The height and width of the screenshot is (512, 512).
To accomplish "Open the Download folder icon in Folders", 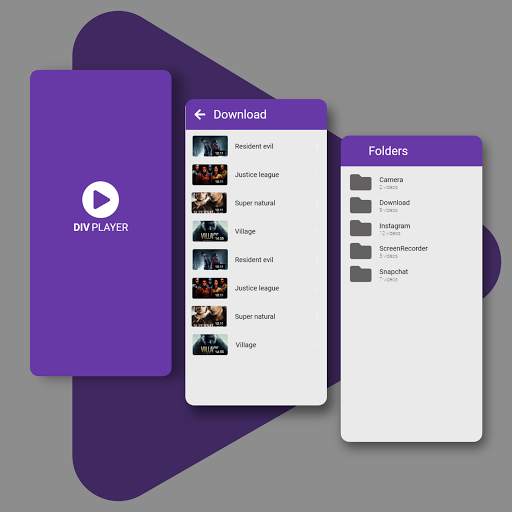I will point(361,205).
